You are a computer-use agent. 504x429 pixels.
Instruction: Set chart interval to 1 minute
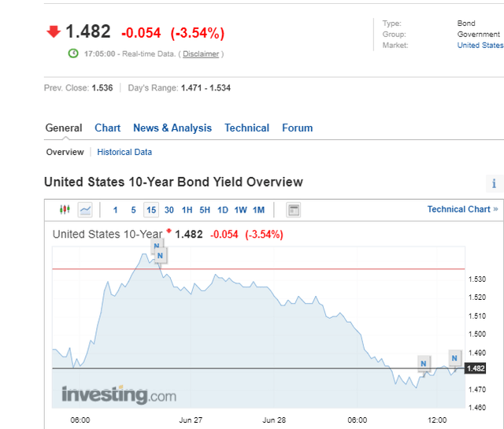coord(115,210)
